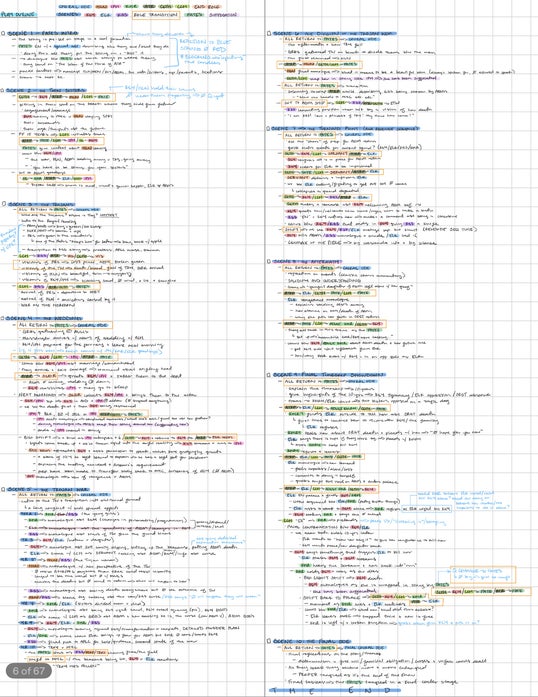Tick the Scene 5 Trojan War checkbox
This screenshot has width=538, height=697.
[x=3, y=489]
